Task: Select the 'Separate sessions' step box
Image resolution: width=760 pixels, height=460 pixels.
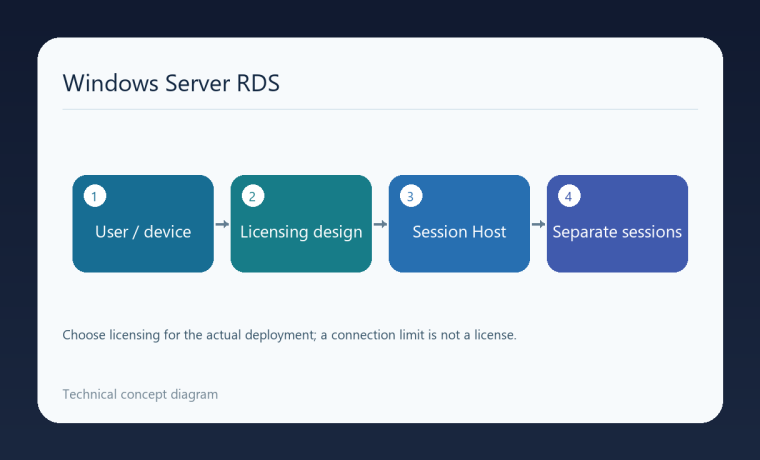Action: 617,223
